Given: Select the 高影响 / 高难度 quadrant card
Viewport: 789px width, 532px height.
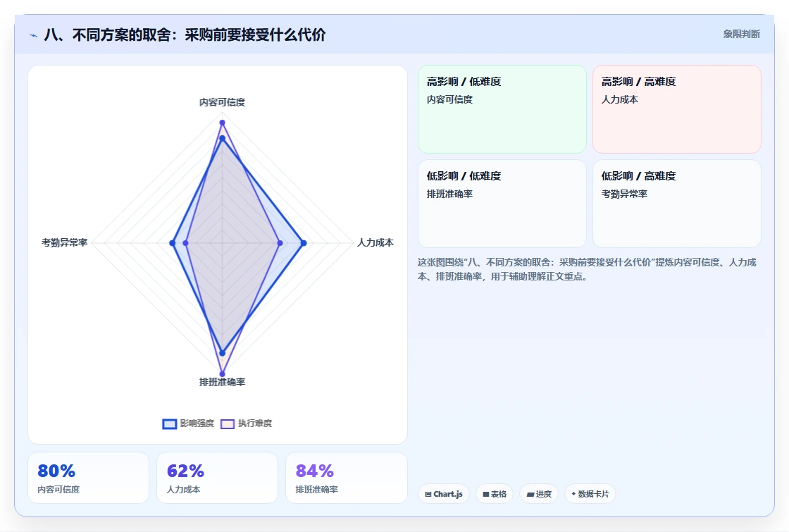Looking at the screenshot, I should (x=677, y=109).
